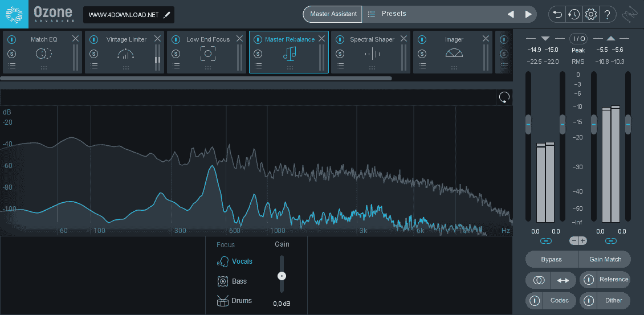Toggle Low End Focus module power

176,40
